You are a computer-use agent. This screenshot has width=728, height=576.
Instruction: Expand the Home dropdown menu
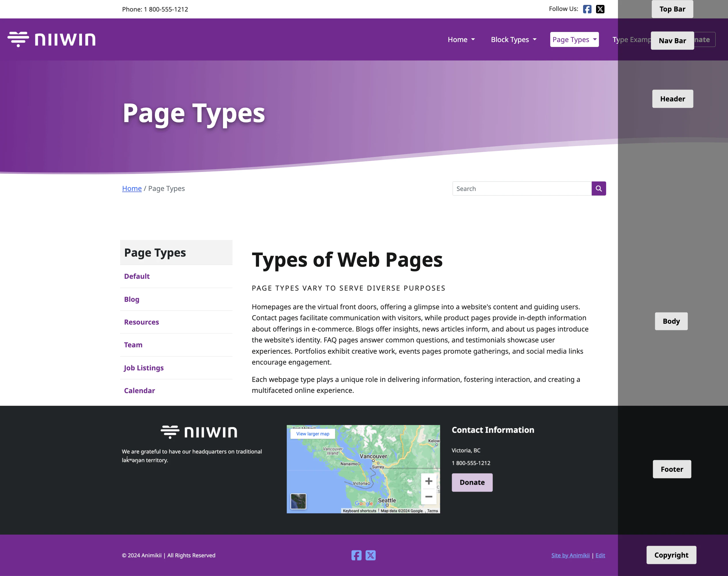click(461, 39)
